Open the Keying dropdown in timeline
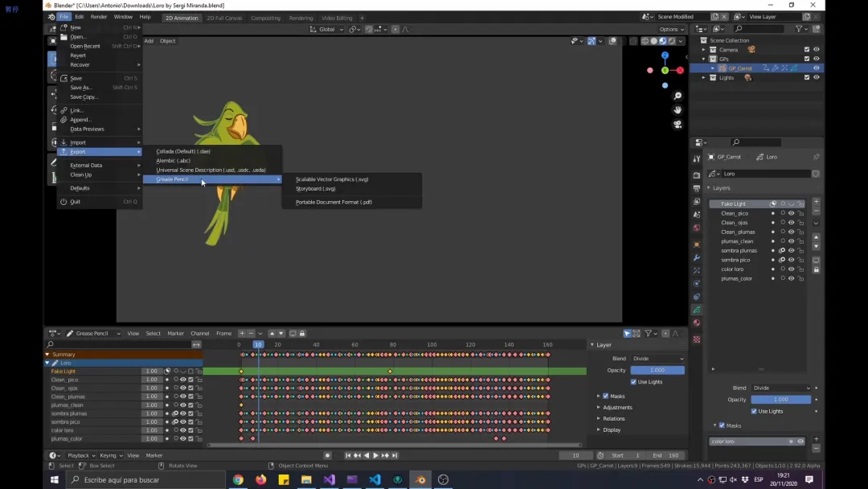868x489 pixels. [x=111, y=455]
